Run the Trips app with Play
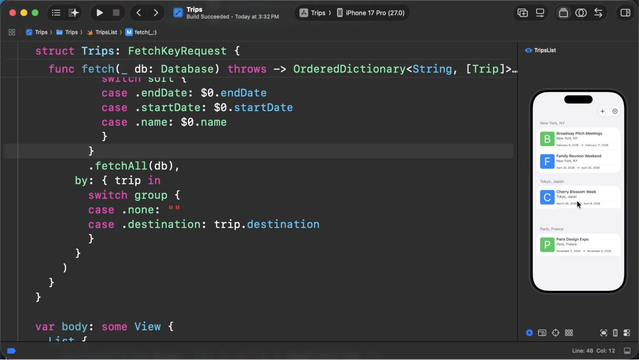 pyautogui.click(x=99, y=13)
